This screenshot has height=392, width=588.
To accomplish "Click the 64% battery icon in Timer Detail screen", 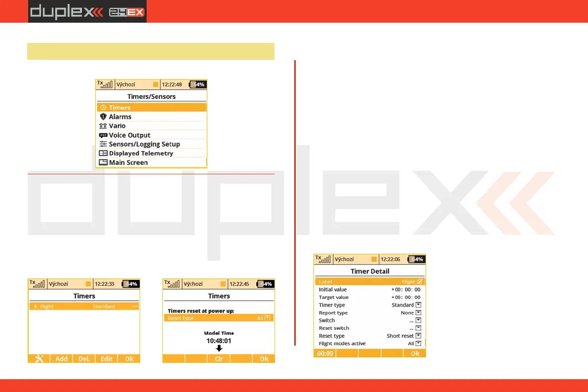I will click(416, 259).
